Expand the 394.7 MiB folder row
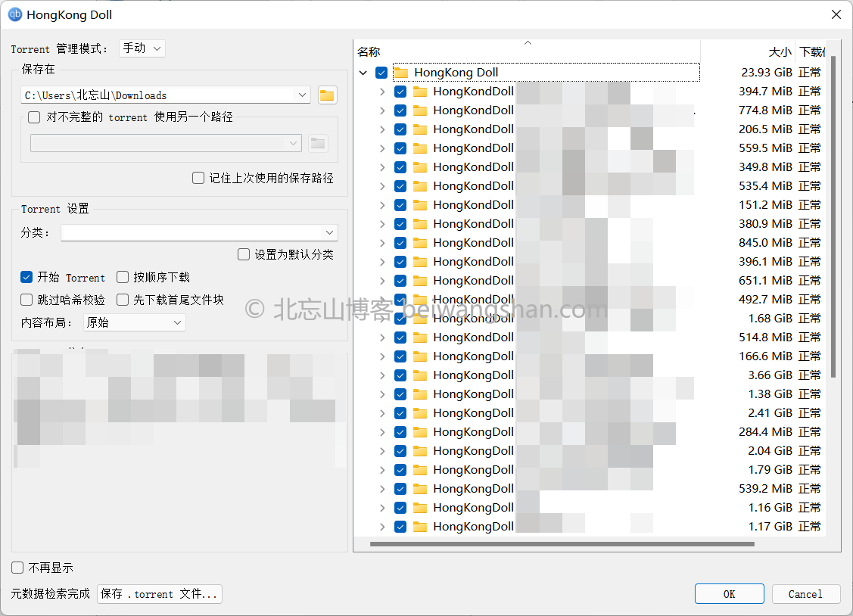The image size is (853, 616). point(382,92)
